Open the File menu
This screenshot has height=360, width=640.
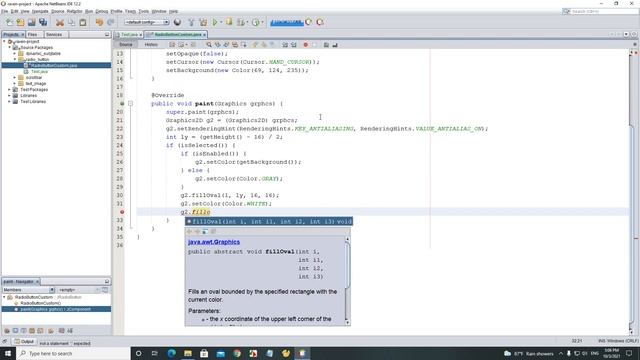pos(4,11)
